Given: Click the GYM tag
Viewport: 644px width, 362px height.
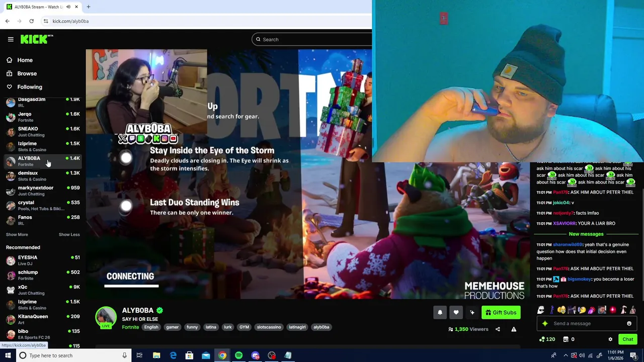Looking at the screenshot, I should [244, 327].
